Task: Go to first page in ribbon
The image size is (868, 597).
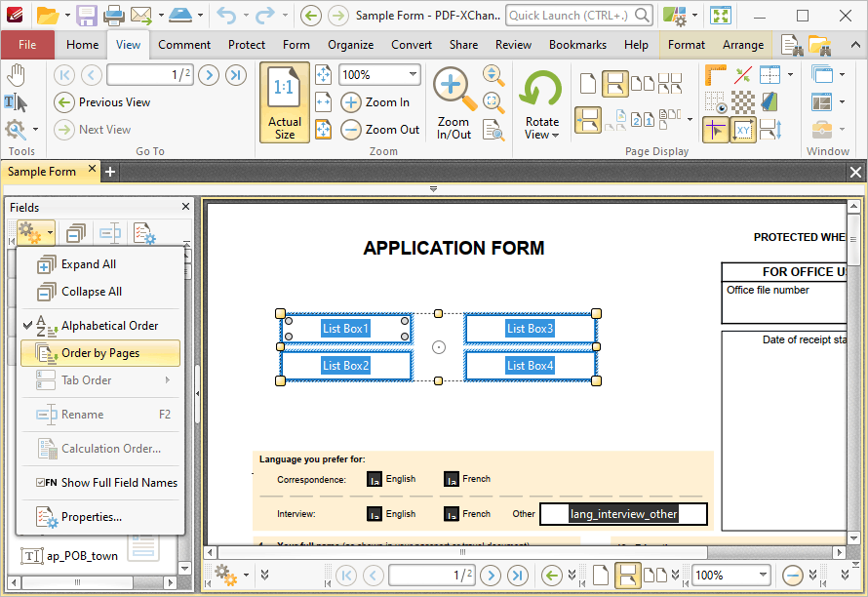Action: pyautogui.click(x=64, y=74)
